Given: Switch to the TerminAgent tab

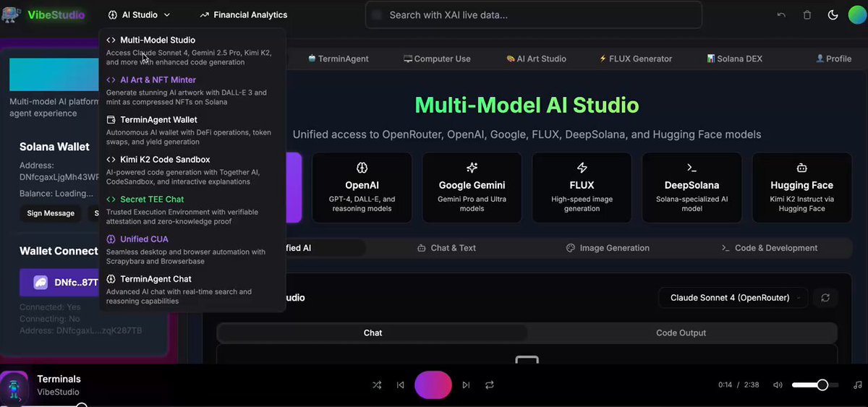Looking at the screenshot, I should 339,59.
